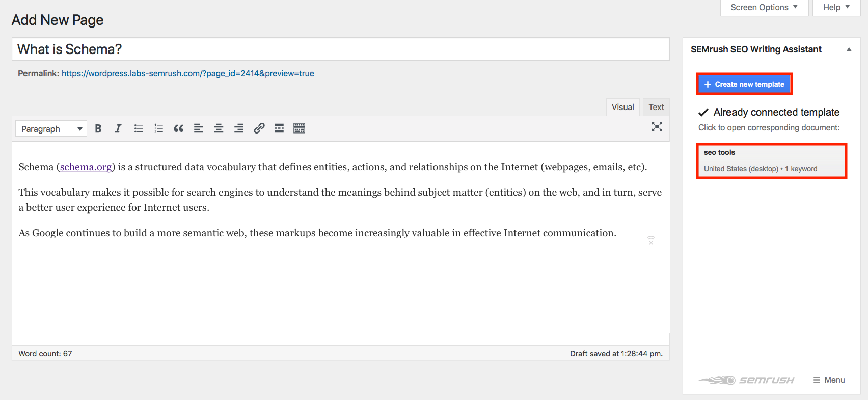The image size is (868, 400).
Task: Click the page title field
Action: point(341,49)
